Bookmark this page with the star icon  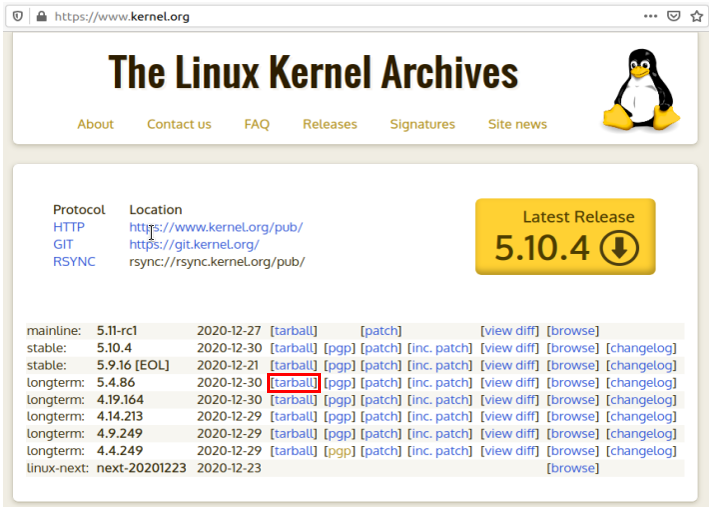696,16
